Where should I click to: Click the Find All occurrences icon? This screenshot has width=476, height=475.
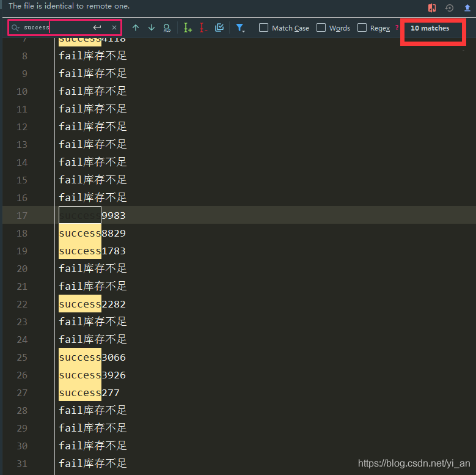167,28
